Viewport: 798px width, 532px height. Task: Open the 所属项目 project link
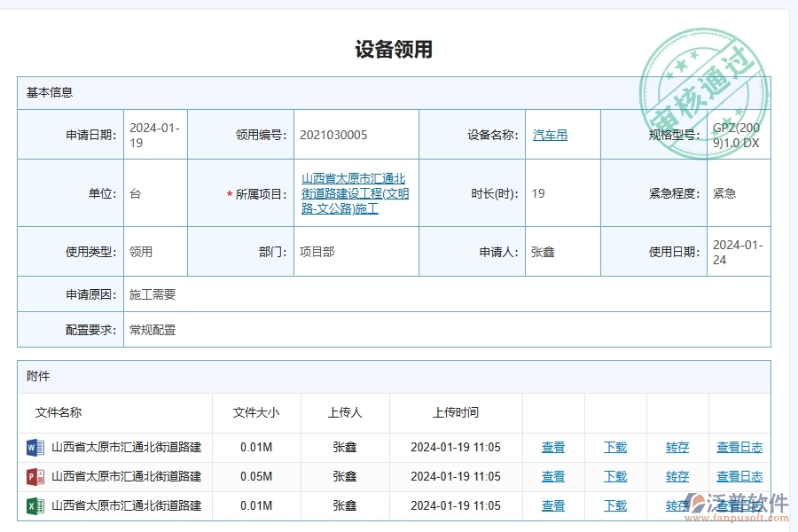point(356,193)
